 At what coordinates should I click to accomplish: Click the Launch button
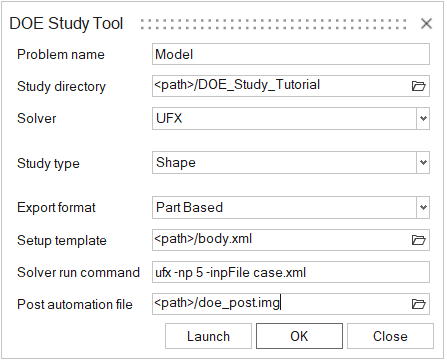[x=208, y=336]
